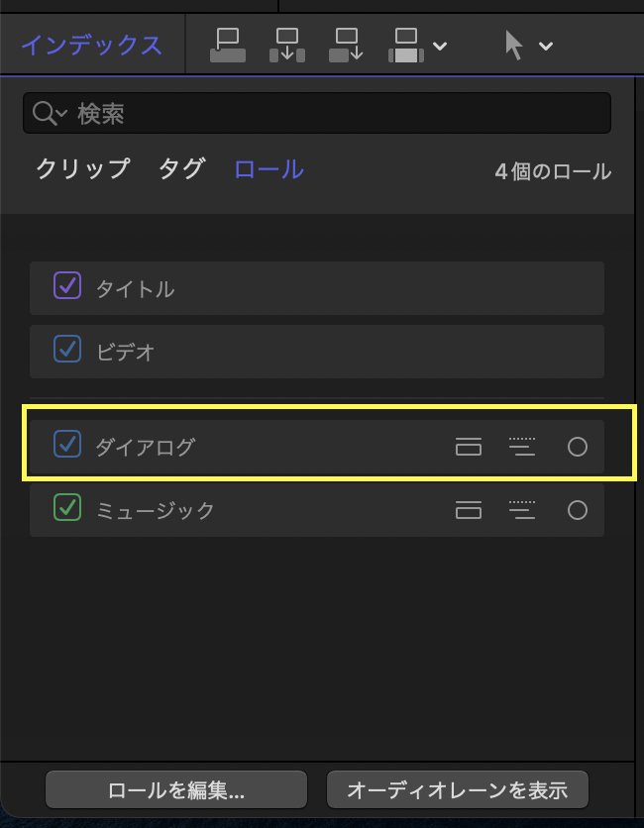Image resolution: width=644 pixels, height=828 pixels.
Task: Click the overwrite clip icon
Action: point(406,46)
